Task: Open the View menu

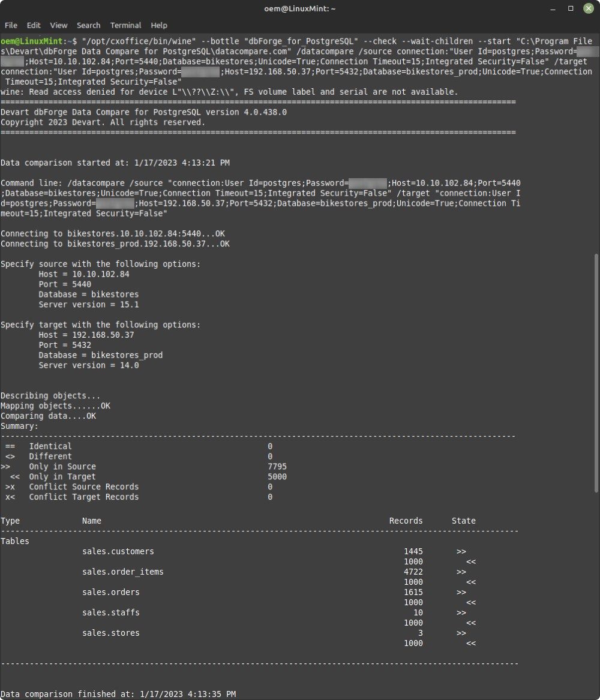Action: [58, 25]
